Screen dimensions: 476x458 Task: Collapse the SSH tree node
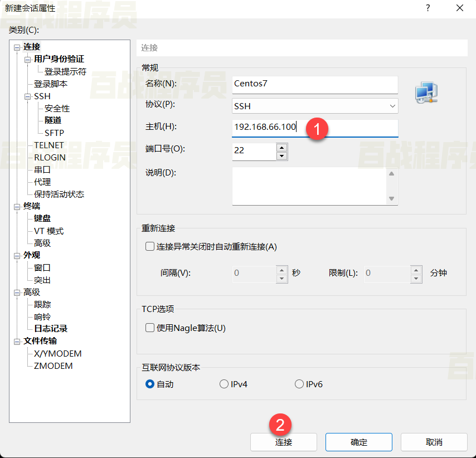click(28, 96)
